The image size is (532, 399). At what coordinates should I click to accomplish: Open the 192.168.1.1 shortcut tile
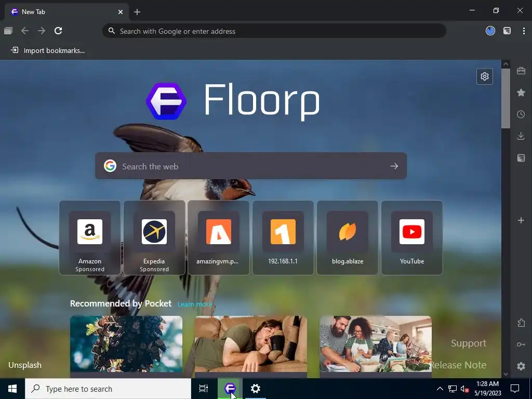[283, 237]
